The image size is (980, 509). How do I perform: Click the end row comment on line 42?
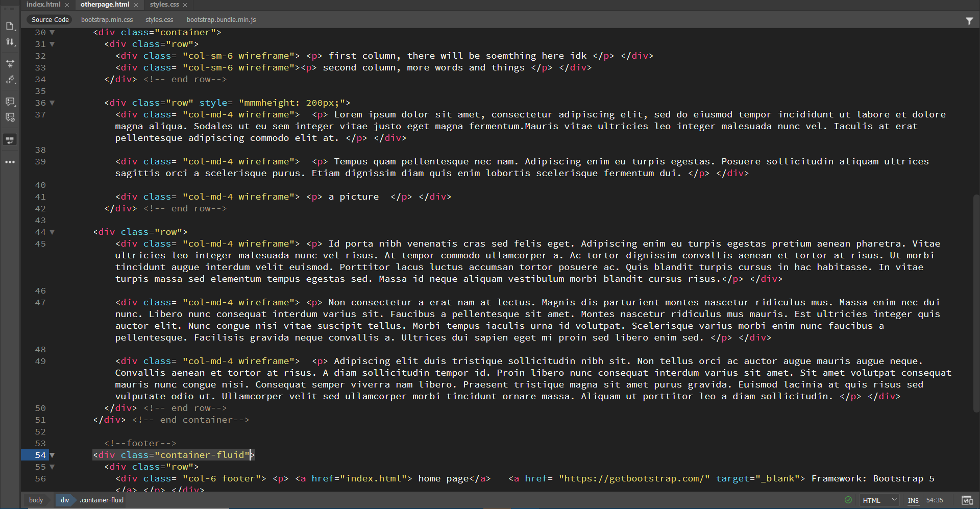pos(185,208)
